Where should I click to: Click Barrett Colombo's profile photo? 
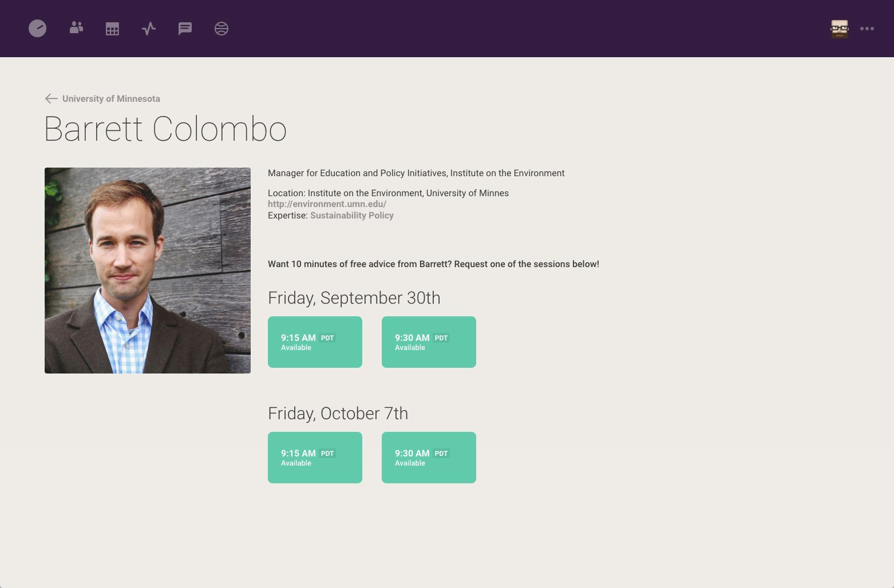pos(148,271)
